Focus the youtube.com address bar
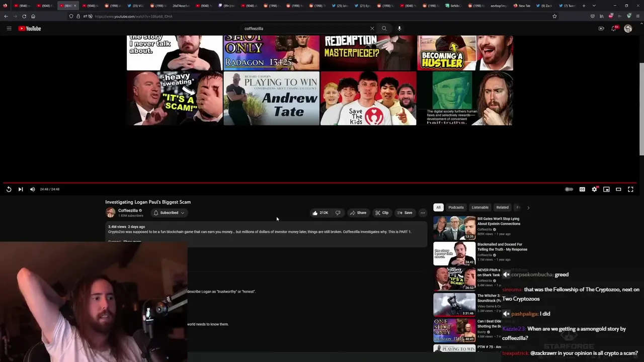644x362 pixels. point(312,16)
